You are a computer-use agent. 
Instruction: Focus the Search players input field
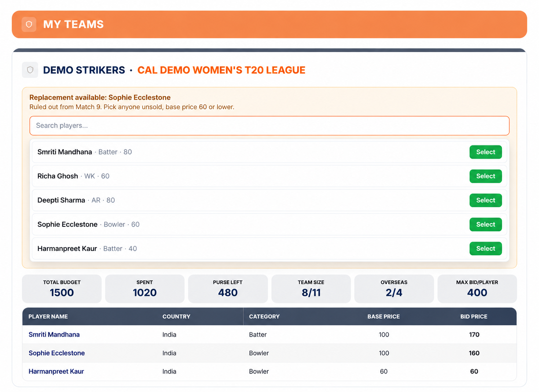pyautogui.click(x=269, y=126)
